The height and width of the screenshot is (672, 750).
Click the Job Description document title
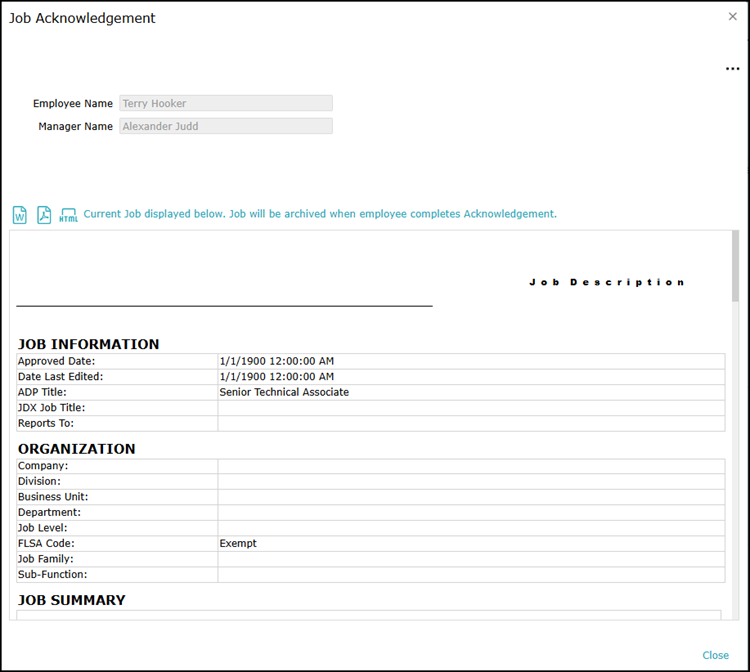tap(606, 282)
